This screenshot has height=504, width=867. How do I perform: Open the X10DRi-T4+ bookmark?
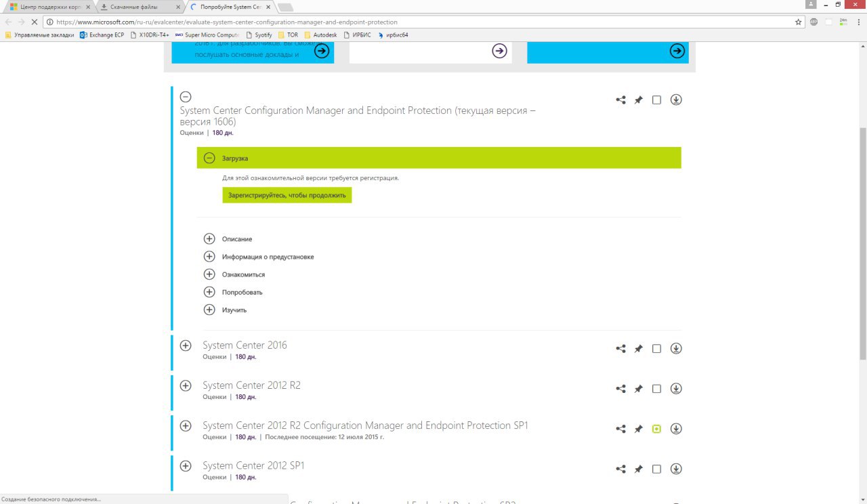point(150,35)
